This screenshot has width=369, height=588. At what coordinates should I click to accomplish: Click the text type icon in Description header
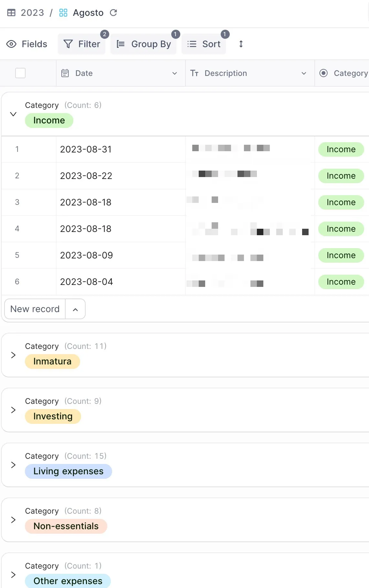click(x=194, y=73)
